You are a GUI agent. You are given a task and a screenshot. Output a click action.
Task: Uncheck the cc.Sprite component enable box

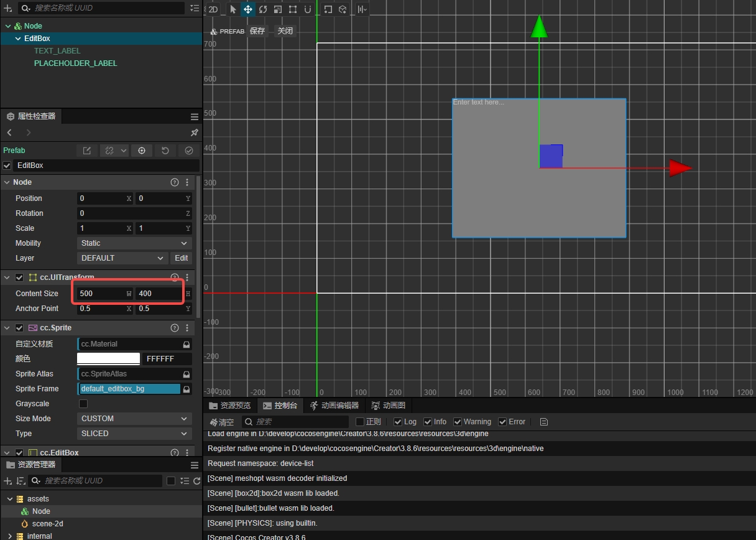[19, 328]
